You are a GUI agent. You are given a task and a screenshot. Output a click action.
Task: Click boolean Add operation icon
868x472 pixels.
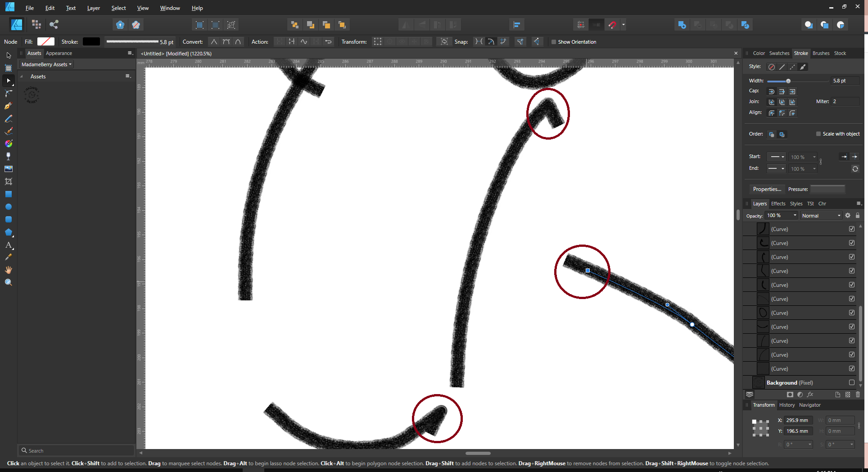tap(682, 25)
